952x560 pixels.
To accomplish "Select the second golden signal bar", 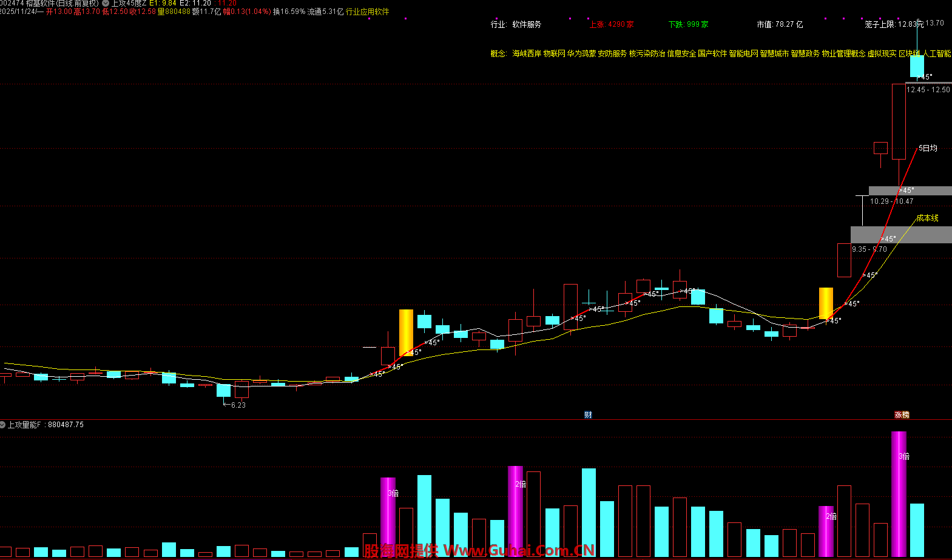I will (x=826, y=303).
